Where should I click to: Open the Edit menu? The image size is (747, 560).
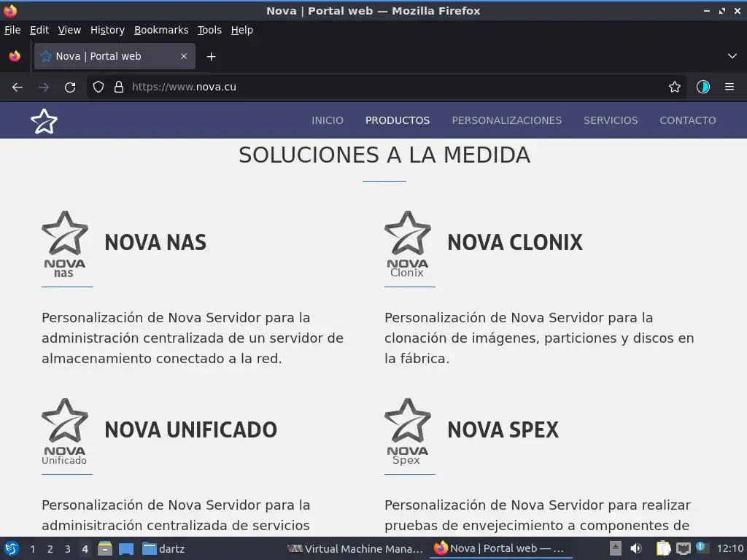click(39, 30)
